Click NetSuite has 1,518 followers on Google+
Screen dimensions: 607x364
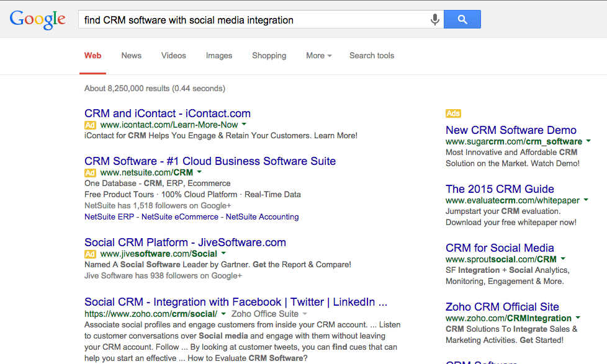158,206
